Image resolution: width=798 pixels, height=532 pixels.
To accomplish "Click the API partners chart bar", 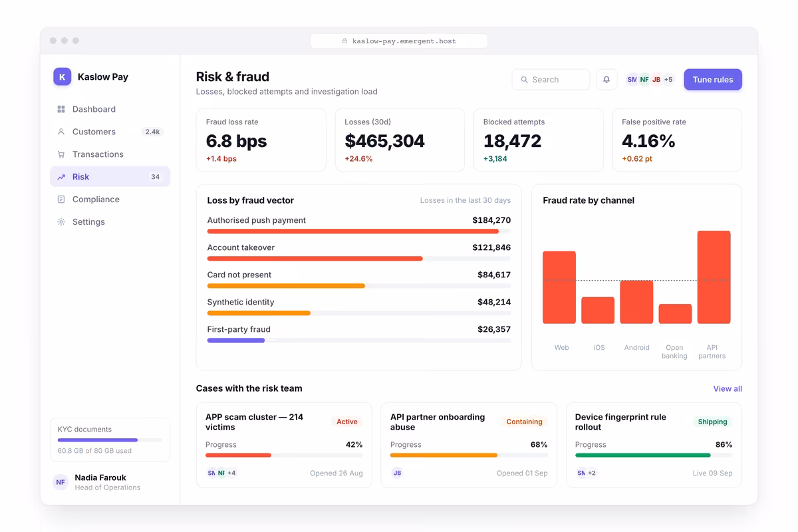I will tap(714, 277).
